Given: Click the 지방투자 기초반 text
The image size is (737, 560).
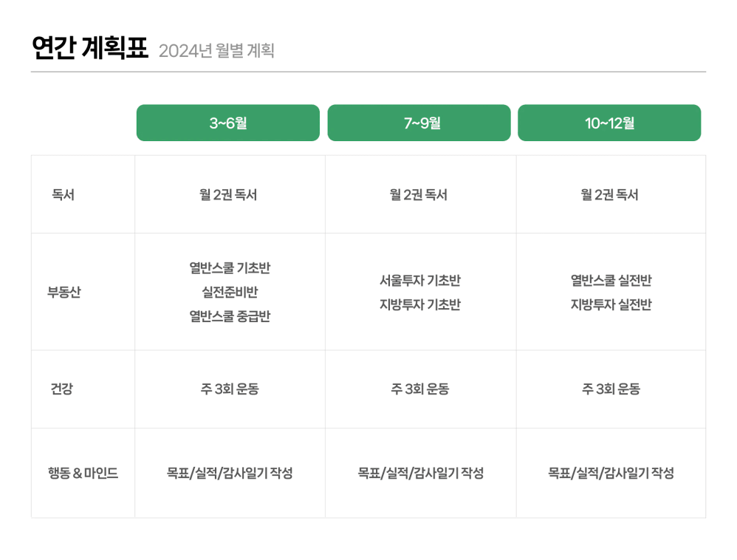Looking at the screenshot, I should coord(420,304).
